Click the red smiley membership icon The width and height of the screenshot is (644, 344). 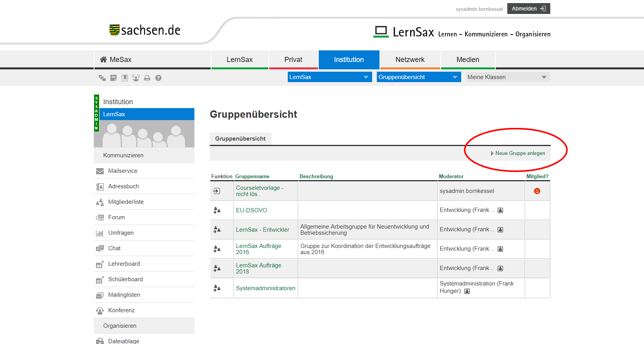[x=537, y=191]
